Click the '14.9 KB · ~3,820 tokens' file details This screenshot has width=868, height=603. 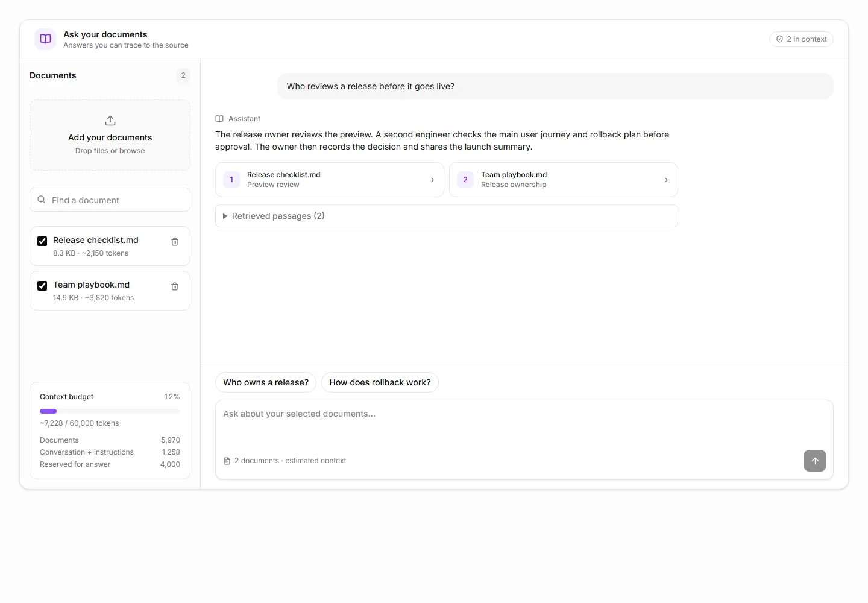pos(93,298)
